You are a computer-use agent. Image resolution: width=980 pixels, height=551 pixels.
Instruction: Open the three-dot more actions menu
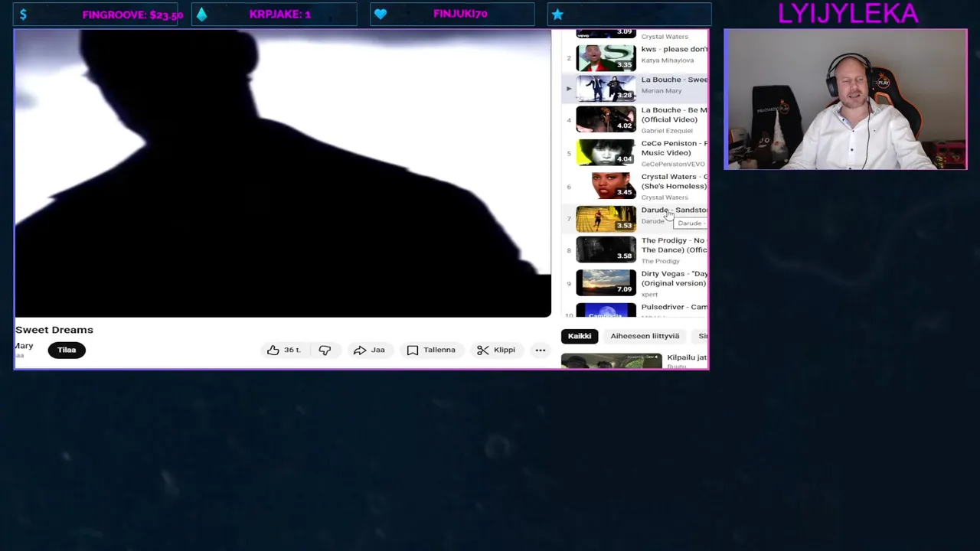coord(541,350)
